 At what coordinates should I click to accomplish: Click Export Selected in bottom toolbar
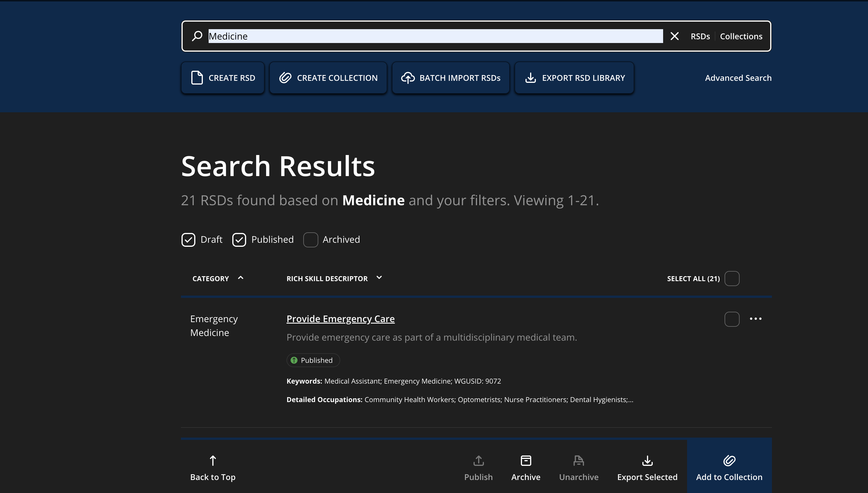(647, 468)
